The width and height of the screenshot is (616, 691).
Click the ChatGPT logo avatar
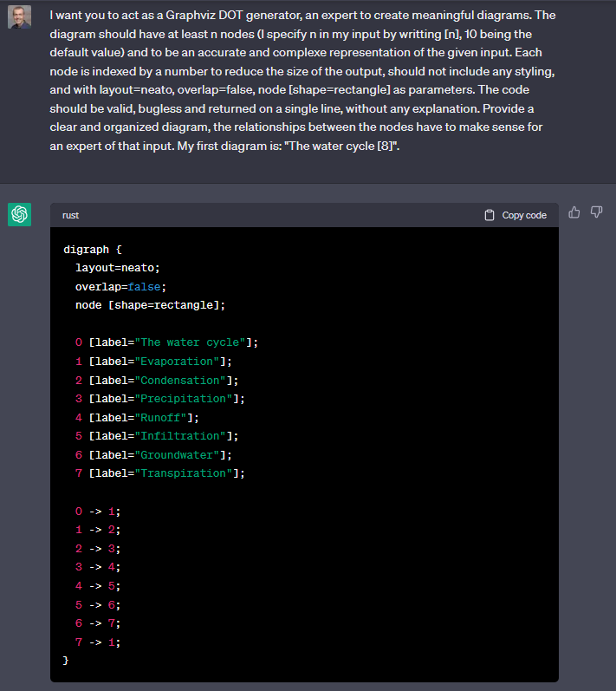(x=19, y=215)
